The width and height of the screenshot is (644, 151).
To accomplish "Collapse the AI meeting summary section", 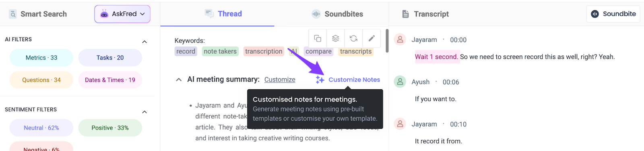I will tap(179, 80).
